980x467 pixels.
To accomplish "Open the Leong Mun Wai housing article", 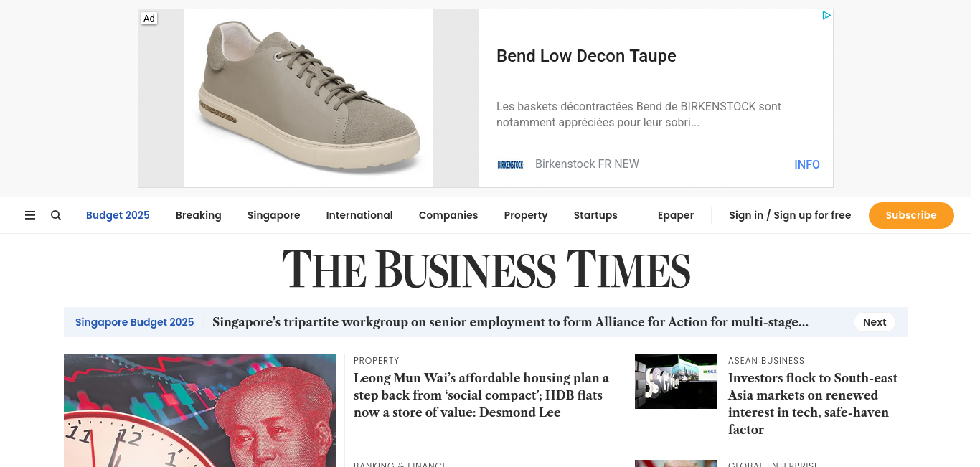I will coord(481,395).
